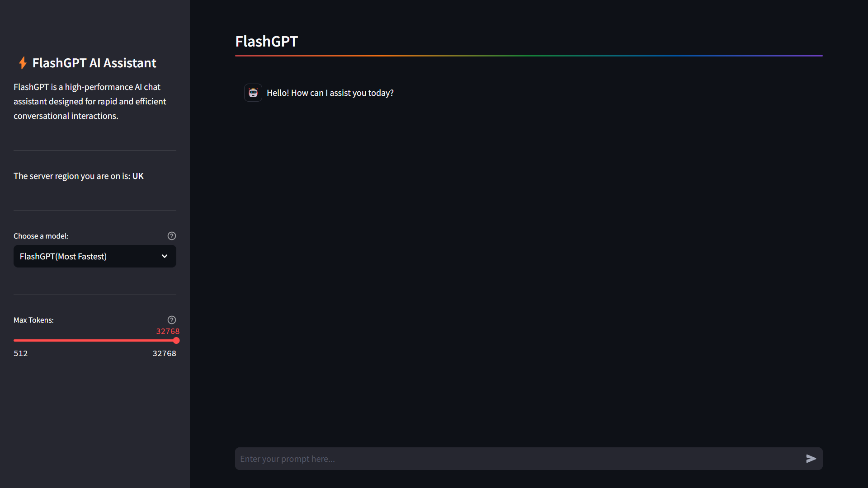
Task: Click the Max Tokens slider handle
Action: point(176,341)
